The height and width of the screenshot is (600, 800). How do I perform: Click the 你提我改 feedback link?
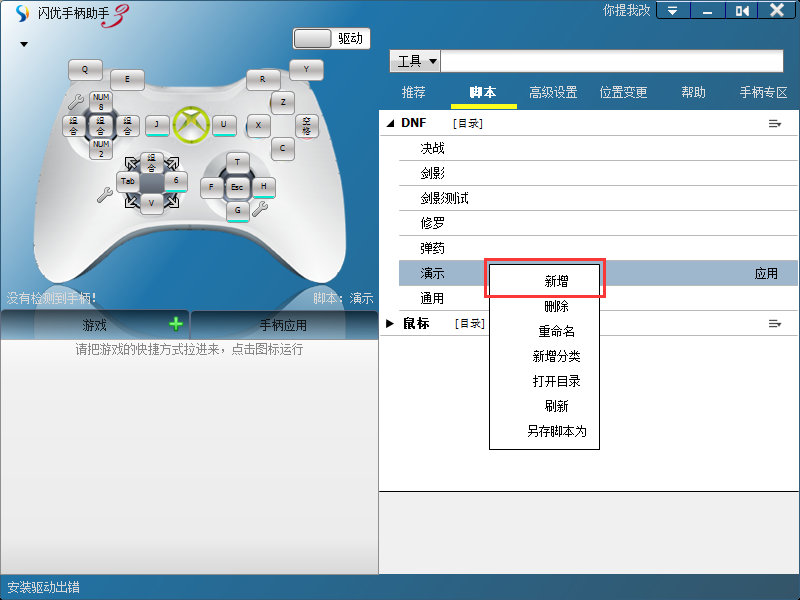pos(627,10)
